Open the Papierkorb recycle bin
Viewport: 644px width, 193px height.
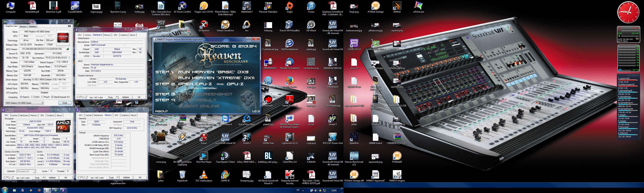(182, 176)
